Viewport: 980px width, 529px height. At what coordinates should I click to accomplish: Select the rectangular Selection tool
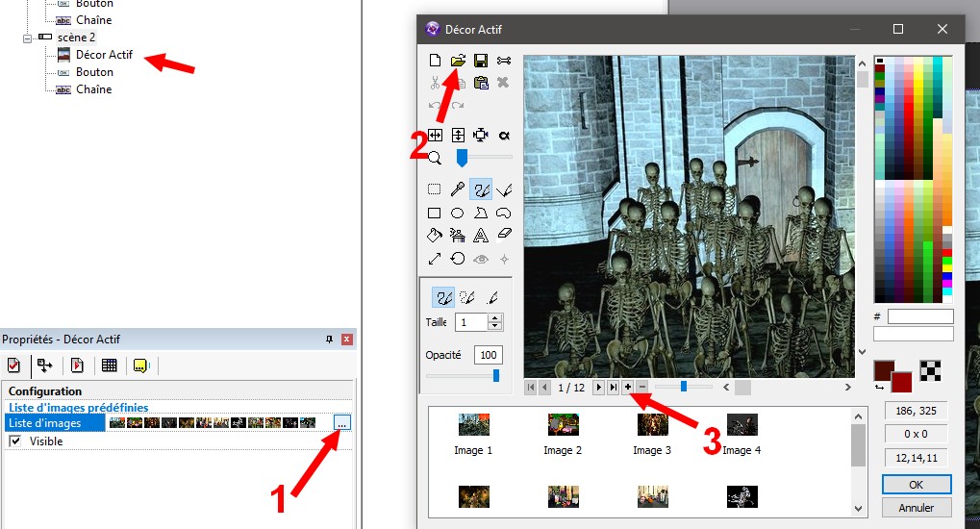click(435, 189)
